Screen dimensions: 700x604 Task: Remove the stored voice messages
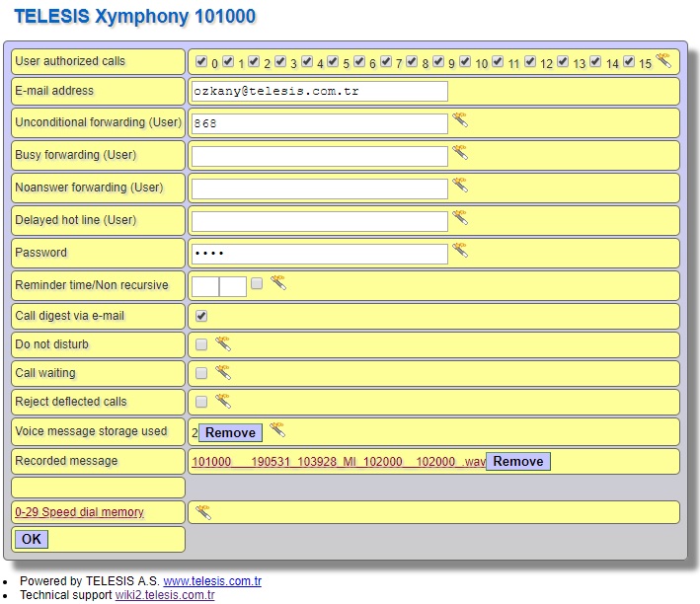click(230, 432)
